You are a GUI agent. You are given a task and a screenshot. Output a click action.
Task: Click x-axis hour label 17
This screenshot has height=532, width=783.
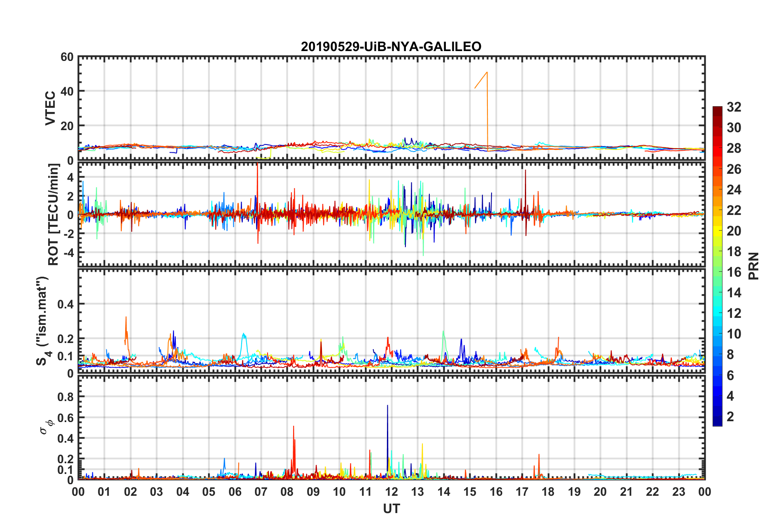(522, 492)
